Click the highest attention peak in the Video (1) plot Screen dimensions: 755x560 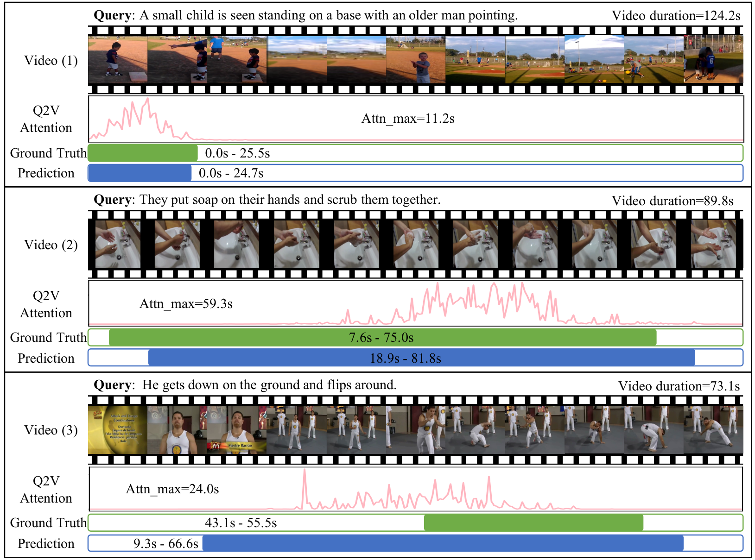pyautogui.click(x=147, y=99)
